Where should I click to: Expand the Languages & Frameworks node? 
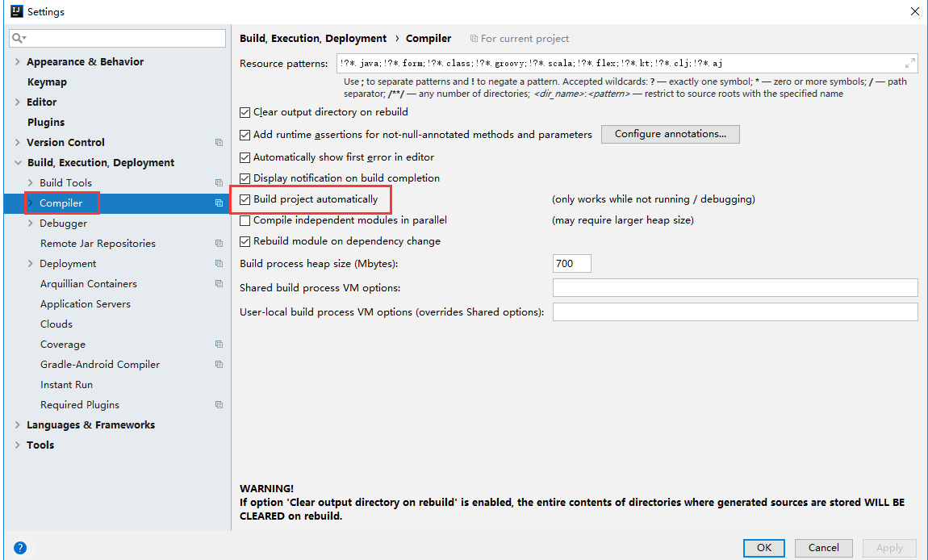click(18, 425)
